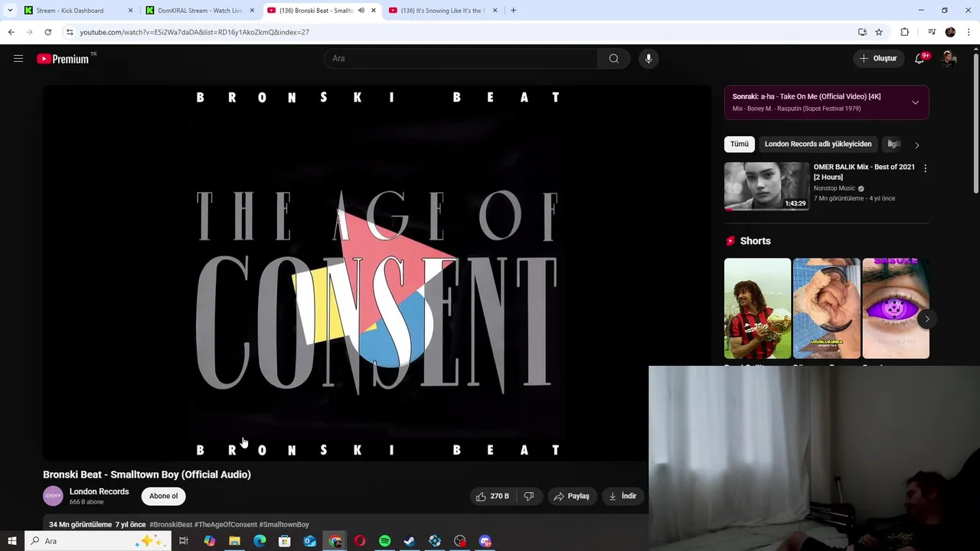The width and height of the screenshot is (980, 551).
Task: Switch to DomKIRAL Stream tab
Action: coord(200,11)
